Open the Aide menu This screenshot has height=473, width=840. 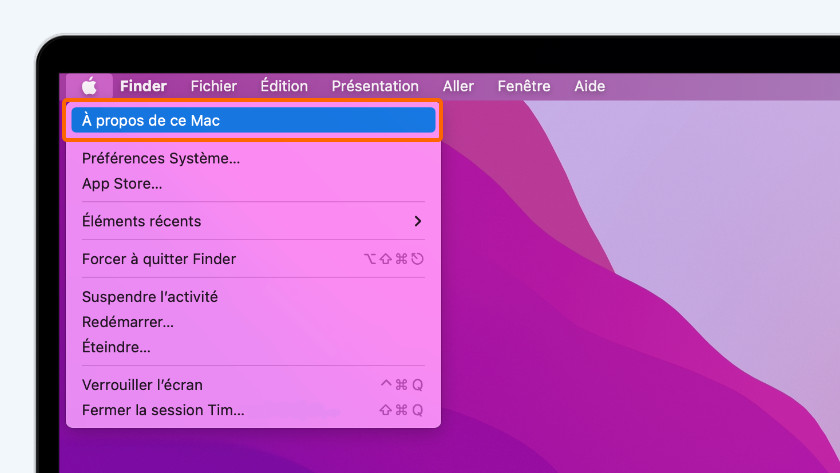590,86
